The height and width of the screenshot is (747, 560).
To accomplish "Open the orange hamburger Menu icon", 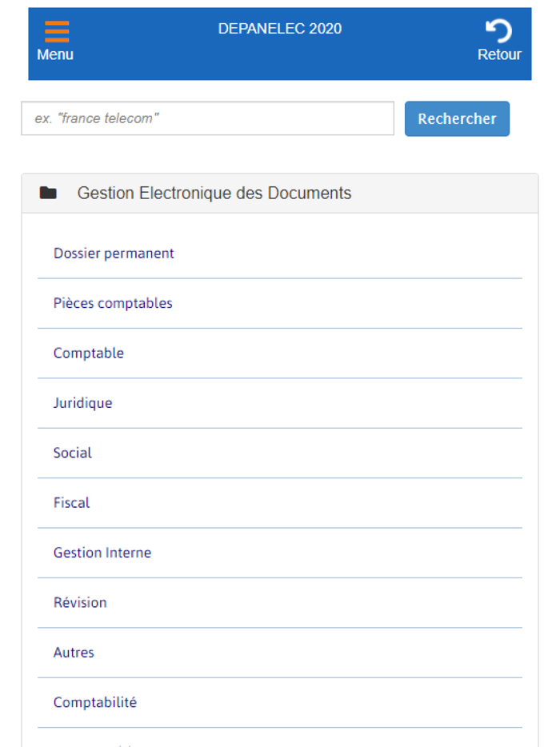I will (56, 30).
